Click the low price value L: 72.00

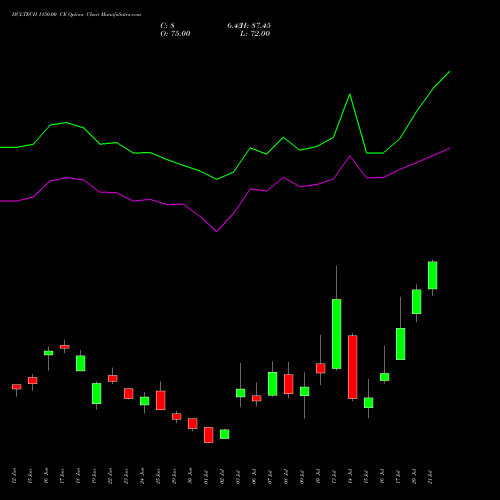coord(255,34)
